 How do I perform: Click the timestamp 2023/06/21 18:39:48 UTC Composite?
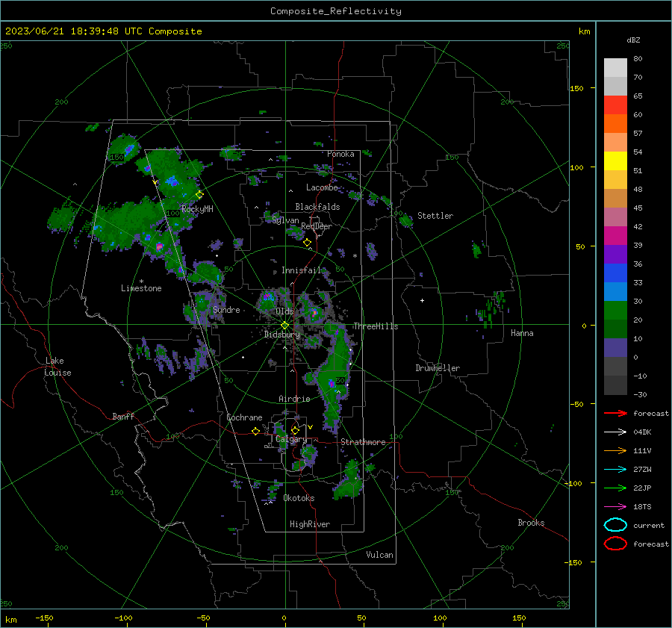click(x=103, y=31)
